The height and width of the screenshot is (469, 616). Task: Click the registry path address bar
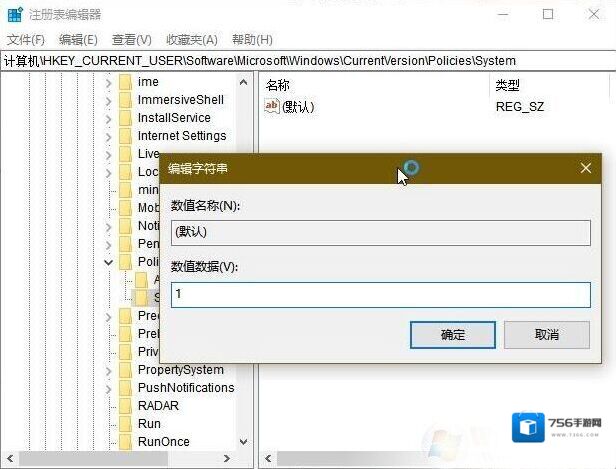(x=308, y=61)
